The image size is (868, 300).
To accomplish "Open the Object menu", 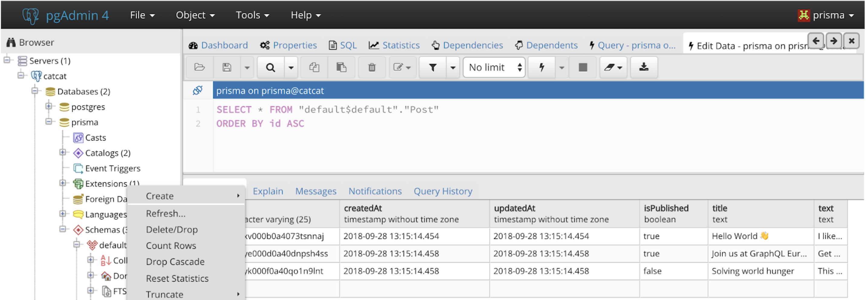I will coord(195,15).
